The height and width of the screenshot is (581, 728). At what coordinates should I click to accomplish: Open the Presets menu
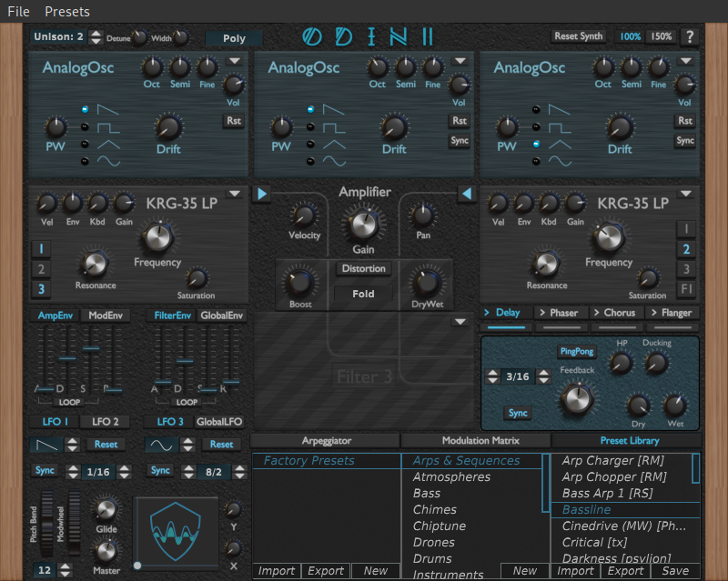point(67,12)
